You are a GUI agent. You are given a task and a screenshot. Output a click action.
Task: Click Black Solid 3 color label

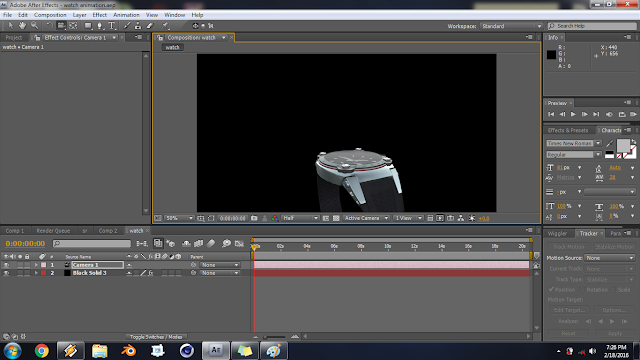coord(43,273)
